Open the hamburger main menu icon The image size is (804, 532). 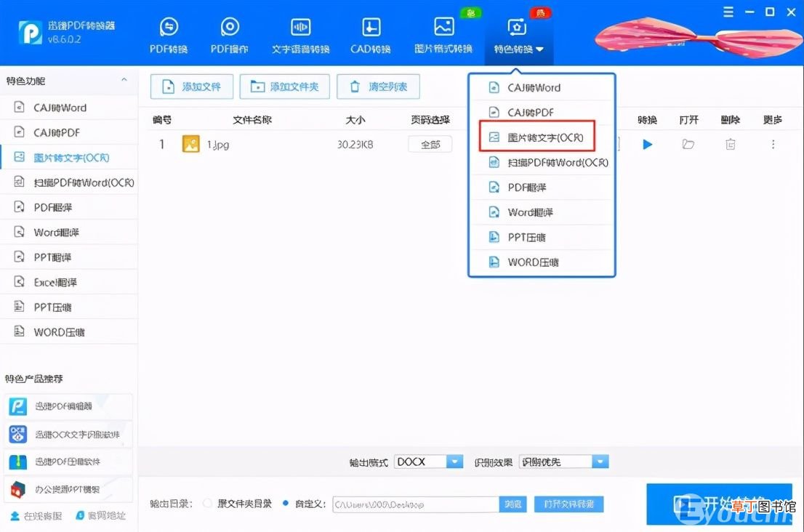click(x=728, y=12)
